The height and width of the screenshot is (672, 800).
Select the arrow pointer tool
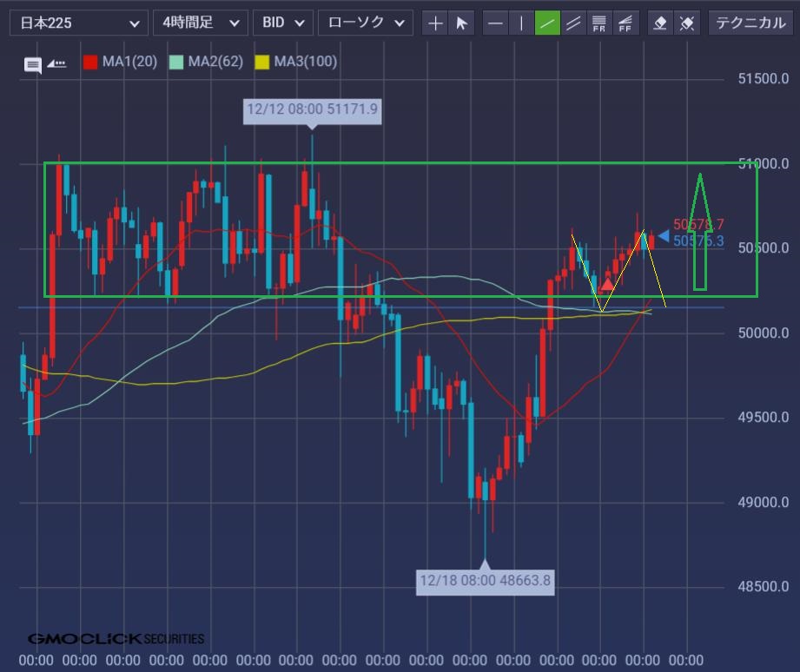[461, 23]
